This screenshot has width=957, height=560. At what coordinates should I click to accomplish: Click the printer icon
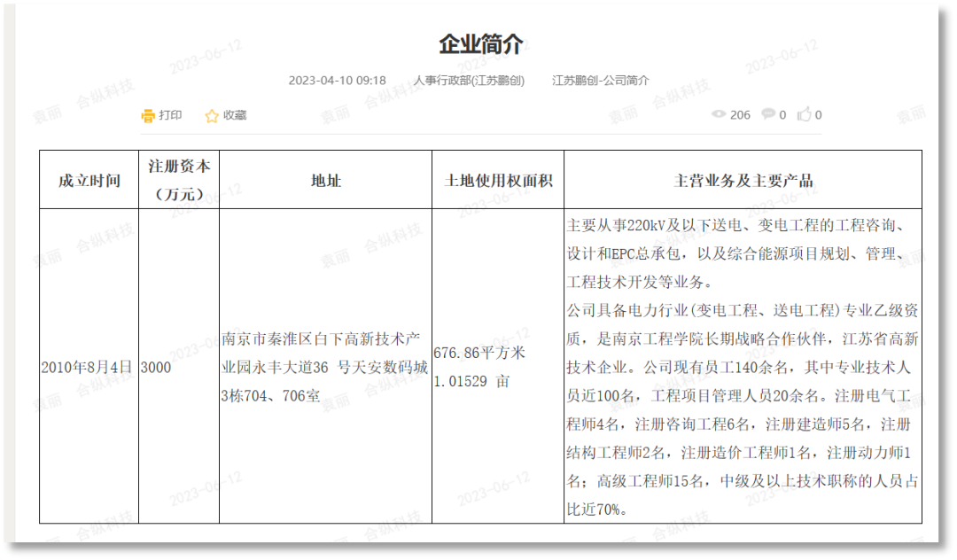click(148, 115)
